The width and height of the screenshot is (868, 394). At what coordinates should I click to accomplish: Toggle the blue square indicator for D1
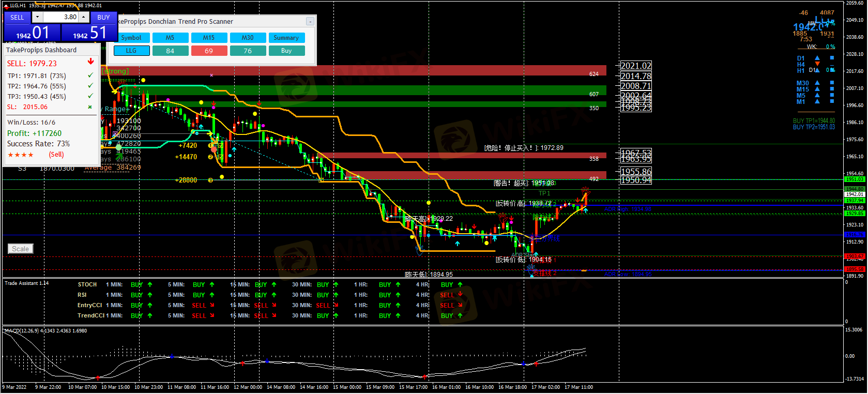point(832,58)
